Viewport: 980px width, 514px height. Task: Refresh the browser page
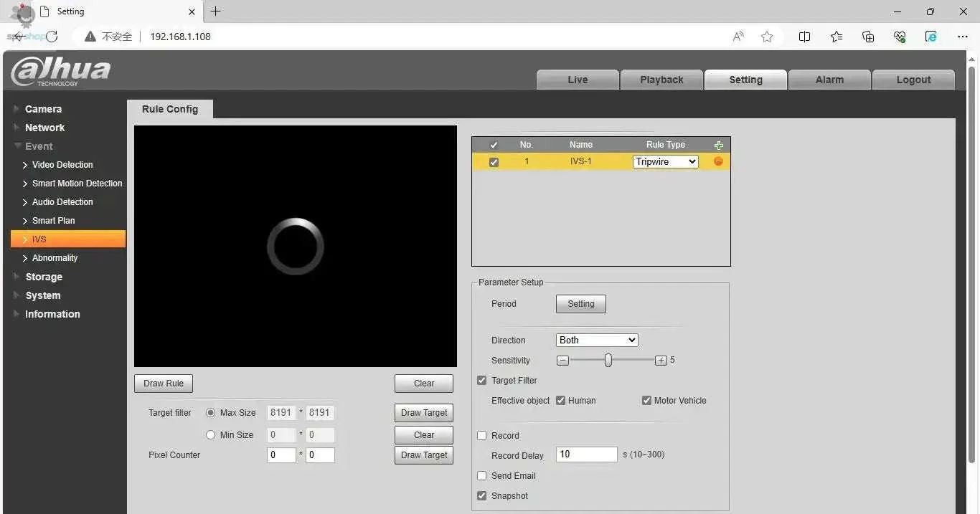point(52,37)
